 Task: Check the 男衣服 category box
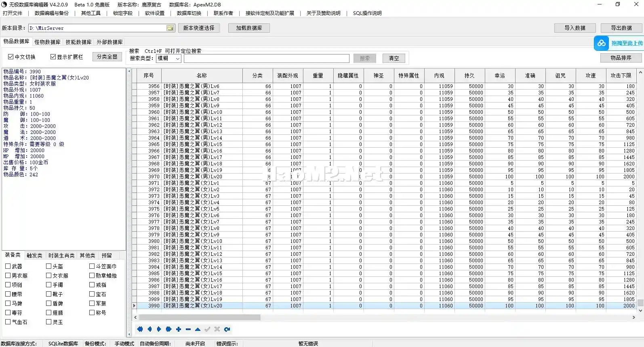click(x=8, y=276)
